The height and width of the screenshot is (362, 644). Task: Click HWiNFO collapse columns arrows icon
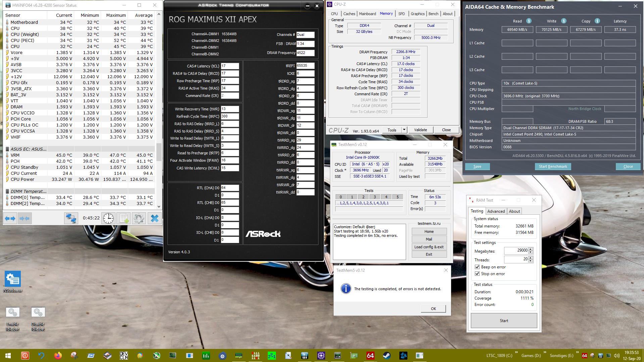point(24,218)
